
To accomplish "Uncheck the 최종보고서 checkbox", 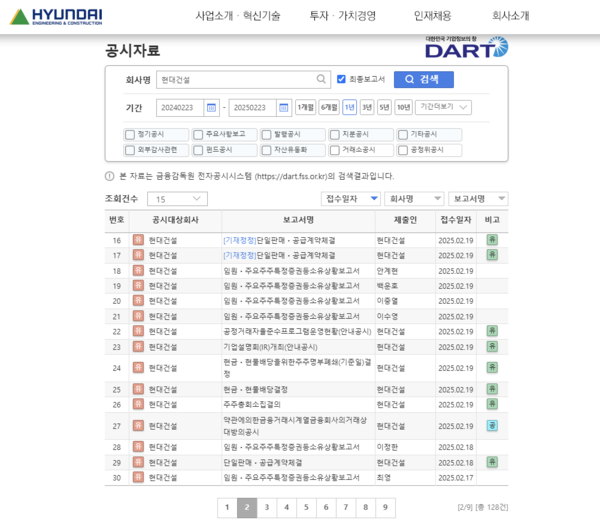I will pyautogui.click(x=341, y=79).
